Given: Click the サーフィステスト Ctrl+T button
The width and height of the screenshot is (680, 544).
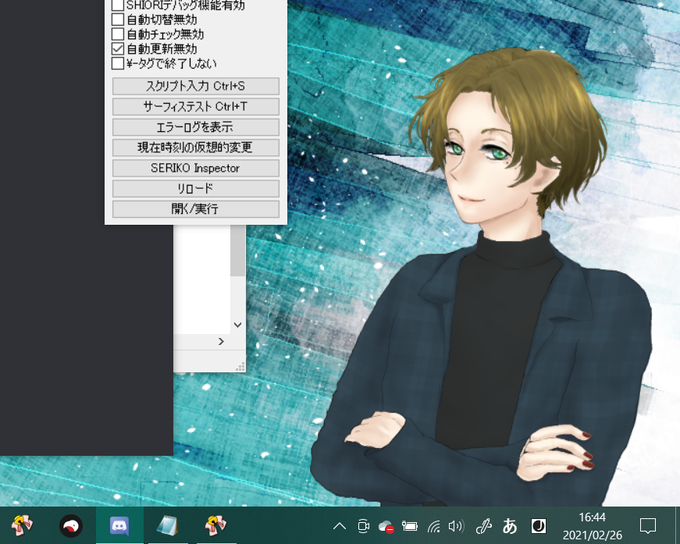Looking at the screenshot, I should tap(196, 106).
